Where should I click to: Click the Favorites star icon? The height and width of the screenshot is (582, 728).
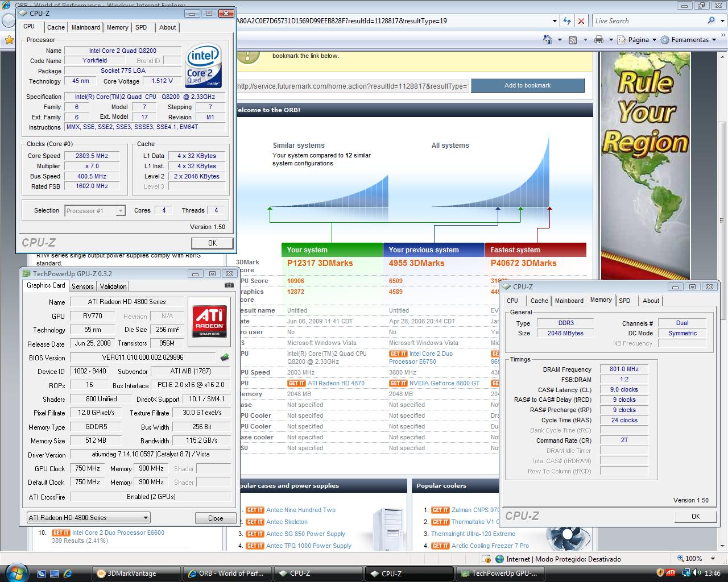click(9, 40)
